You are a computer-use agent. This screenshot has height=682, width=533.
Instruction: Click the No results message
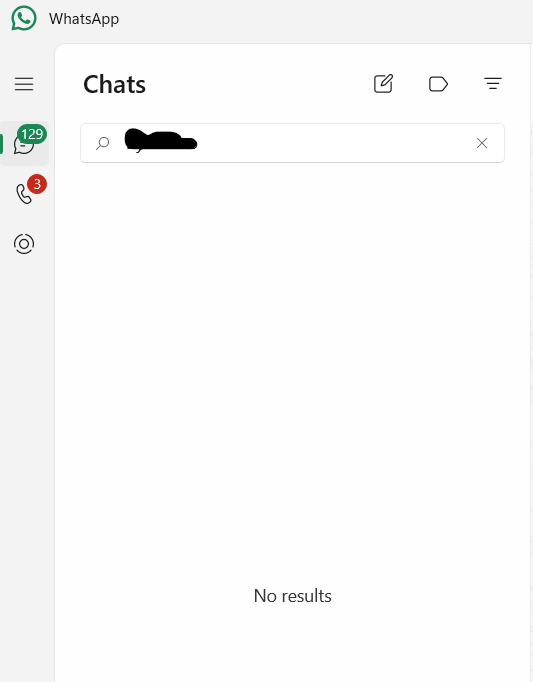click(292, 596)
